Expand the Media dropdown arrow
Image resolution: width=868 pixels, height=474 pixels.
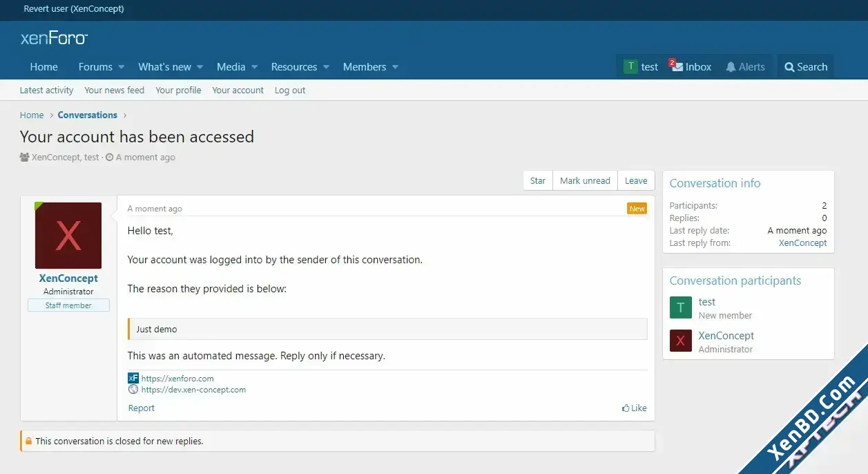(x=254, y=67)
